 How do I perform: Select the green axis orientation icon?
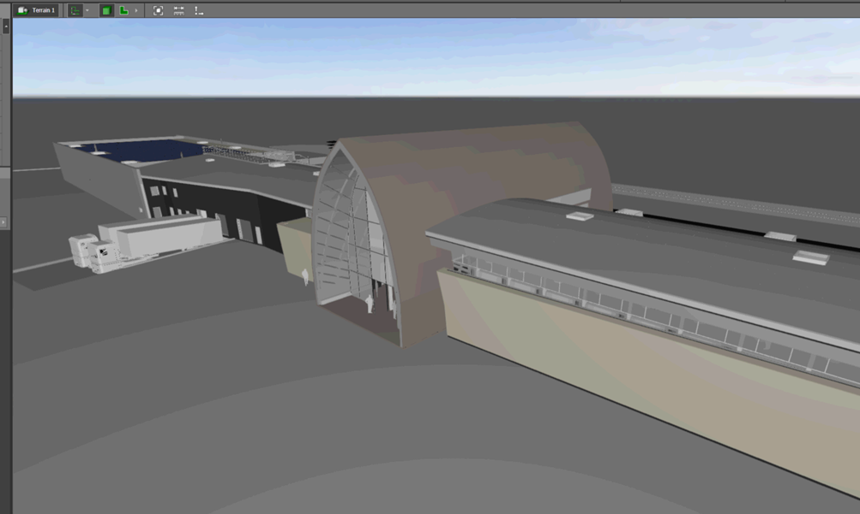(75, 10)
